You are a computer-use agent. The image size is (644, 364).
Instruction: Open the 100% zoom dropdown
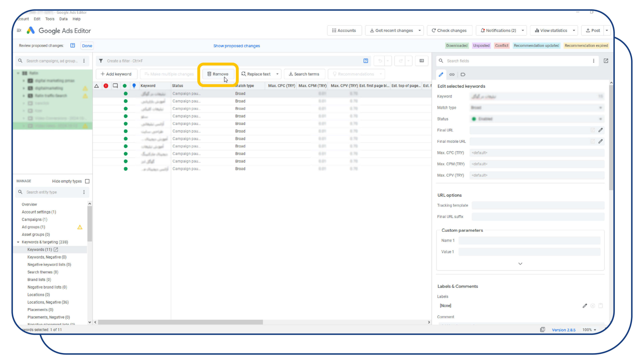pos(589,330)
